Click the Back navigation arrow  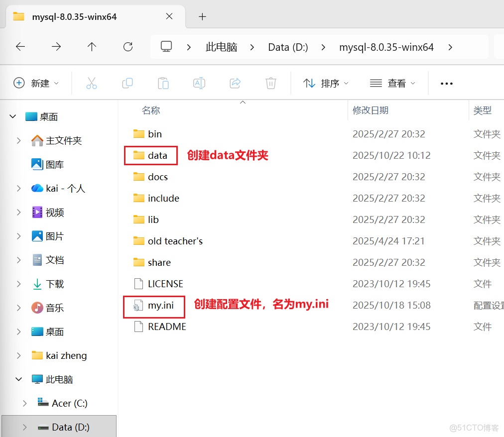coord(20,46)
